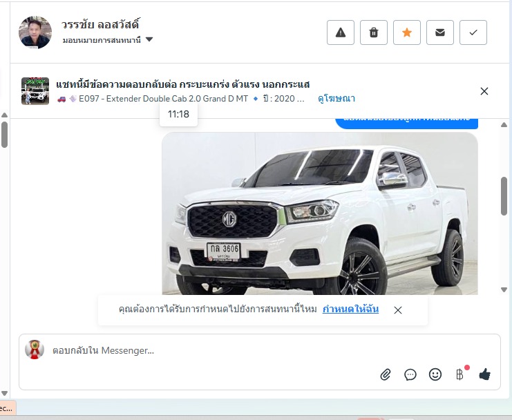The width and height of the screenshot is (512, 420).
Task: Mark conversation as spam with warning icon
Action: 340,32
